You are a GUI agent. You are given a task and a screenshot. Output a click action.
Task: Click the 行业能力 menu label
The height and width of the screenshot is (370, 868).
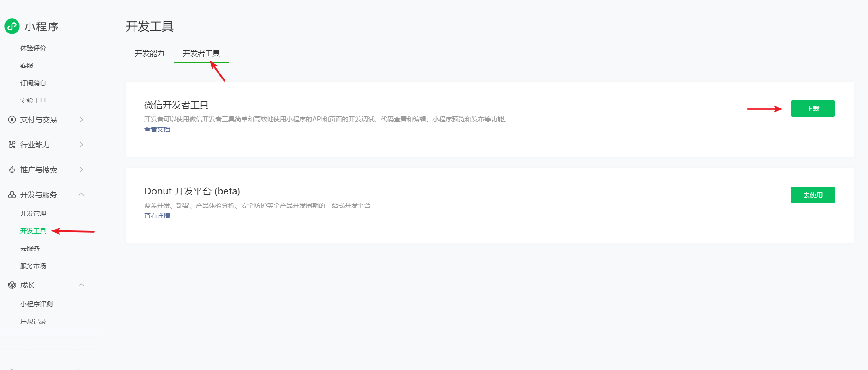(35, 145)
